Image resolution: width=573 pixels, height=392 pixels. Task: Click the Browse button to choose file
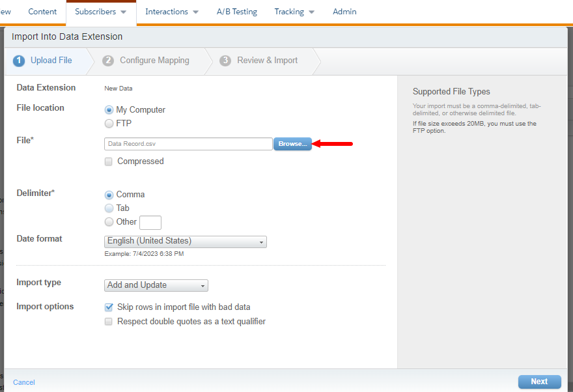point(292,144)
